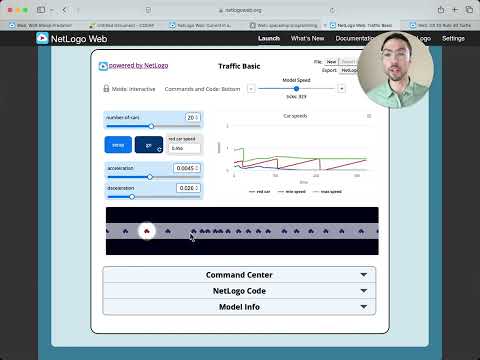
Task: Toggle max speed legend entry in plot
Action: click(x=327, y=192)
